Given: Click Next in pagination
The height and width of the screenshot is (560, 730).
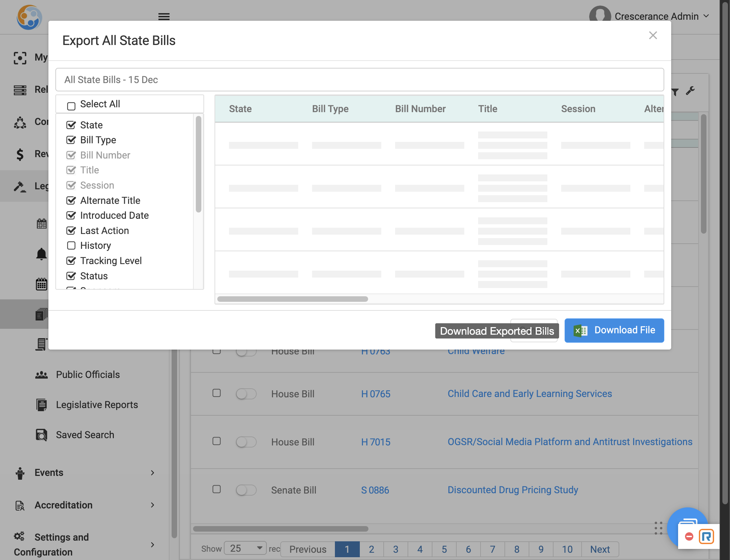Looking at the screenshot, I should (600, 549).
